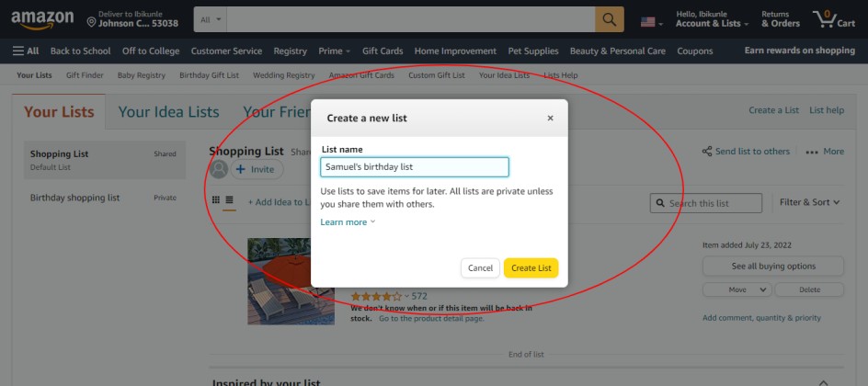Switch to grid view icon

point(216,199)
